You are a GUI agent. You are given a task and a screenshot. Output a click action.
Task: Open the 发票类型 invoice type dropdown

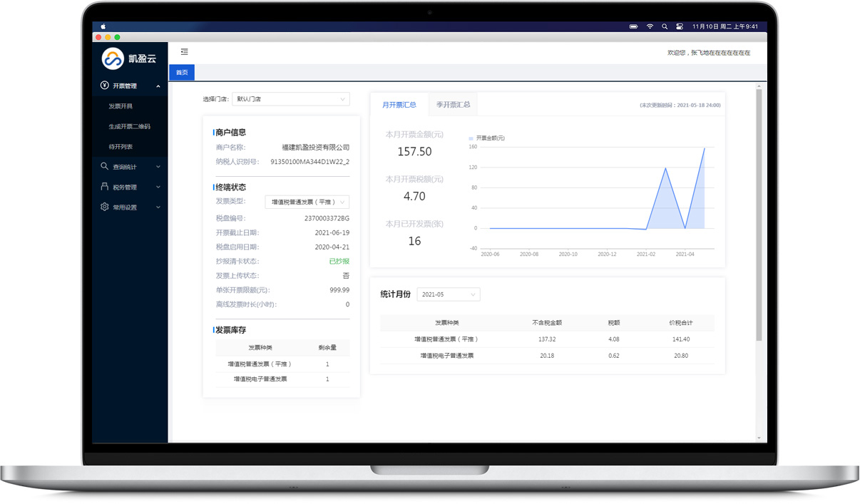(x=307, y=202)
